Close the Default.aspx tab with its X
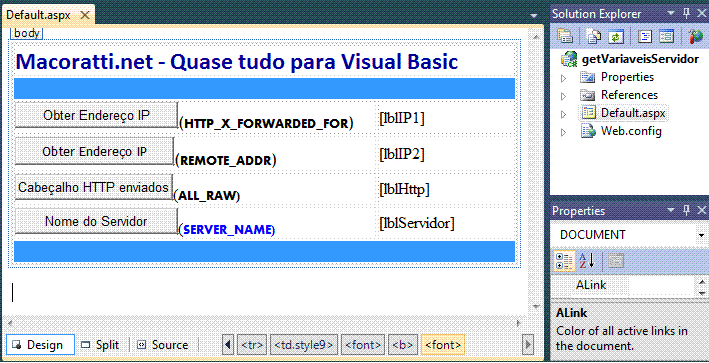 [x=85, y=15]
